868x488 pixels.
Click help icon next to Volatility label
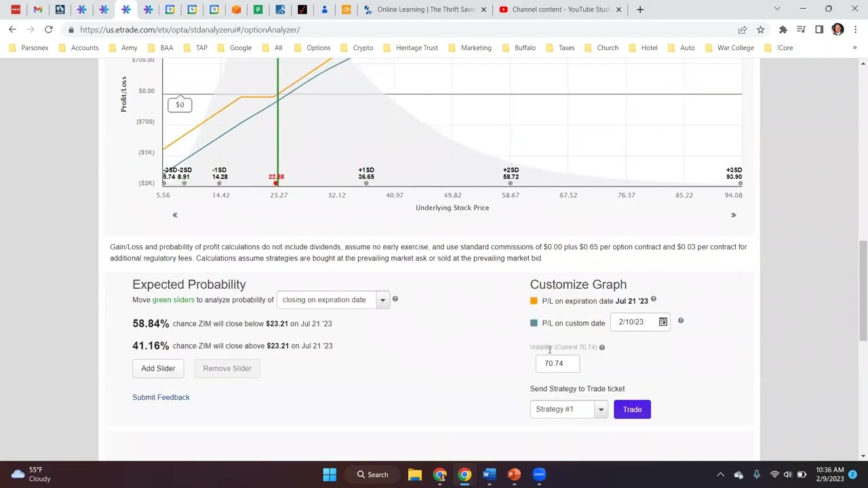pyautogui.click(x=601, y=347)
